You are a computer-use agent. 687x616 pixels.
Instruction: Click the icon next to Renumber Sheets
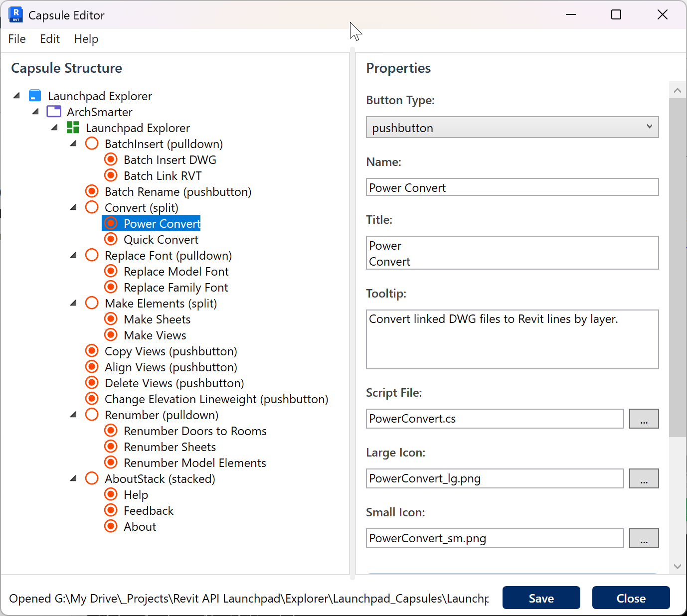click(111, 447)
